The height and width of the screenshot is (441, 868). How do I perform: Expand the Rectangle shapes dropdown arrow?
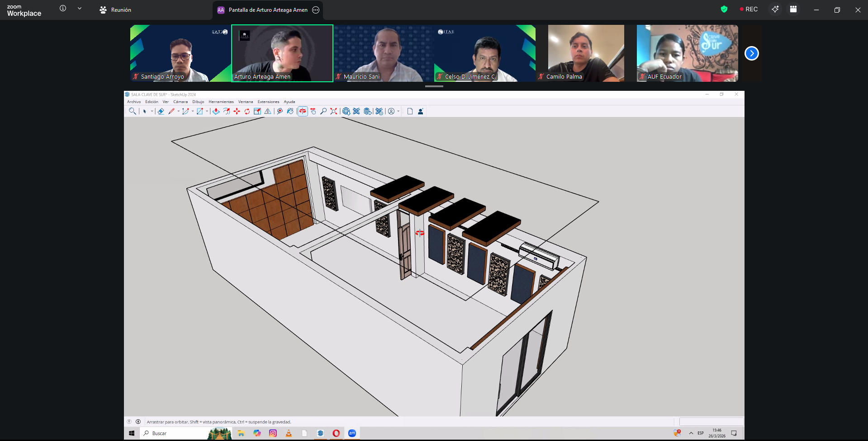pos(207,111)
